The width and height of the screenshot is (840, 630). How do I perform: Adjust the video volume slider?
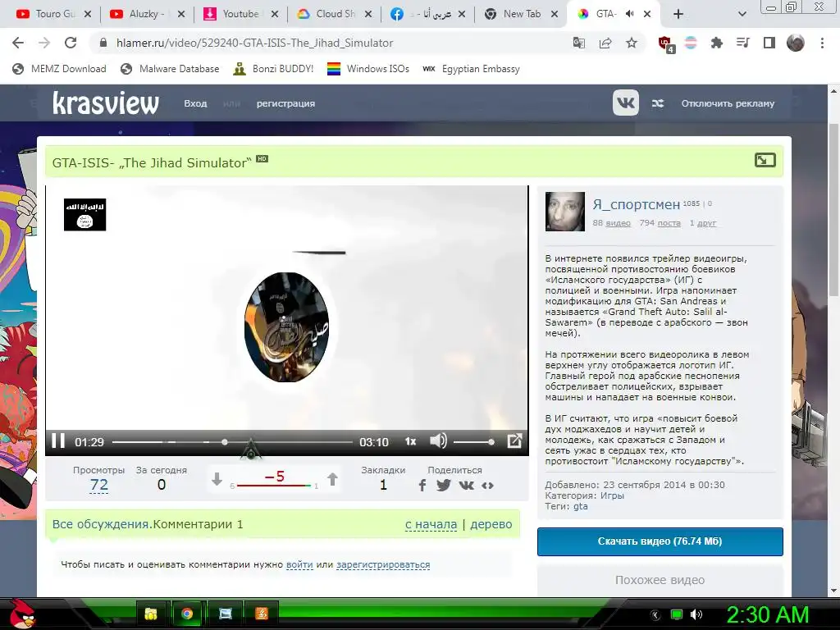tap(473, 442)
